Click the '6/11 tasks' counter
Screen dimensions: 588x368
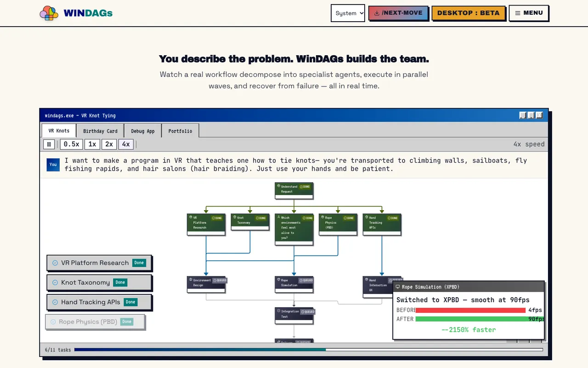pos(58,350)
